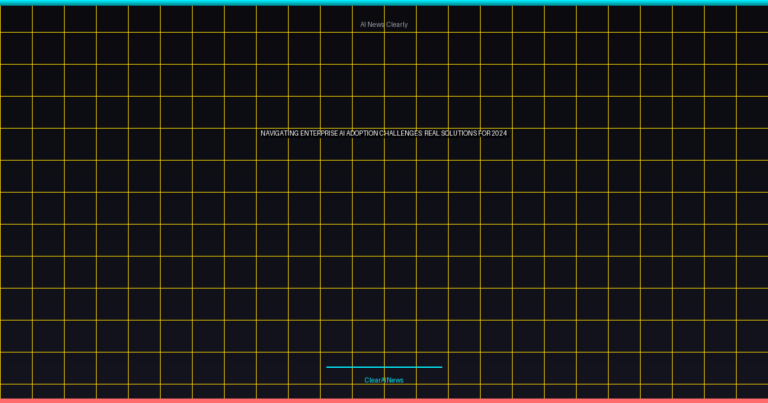Click the word "NAVIGATING" in the headline

[278, 133]
